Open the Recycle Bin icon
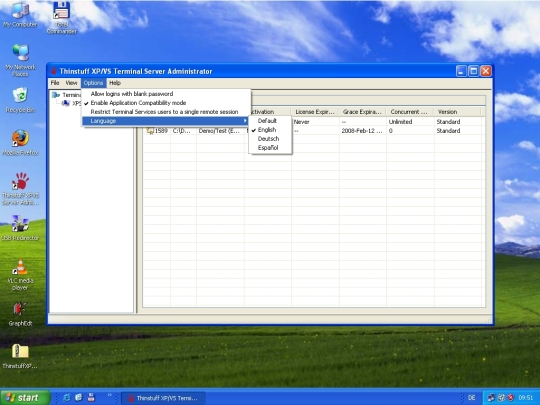The image size is (540, 405). pos(20,100)
